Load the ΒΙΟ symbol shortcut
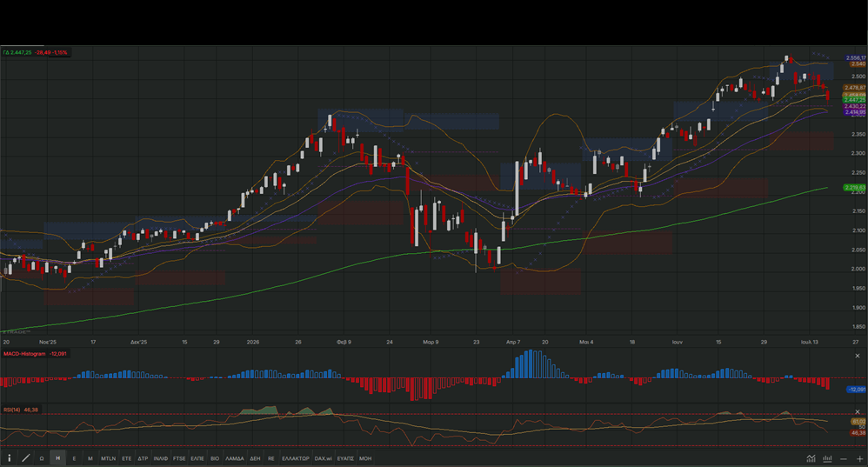868x467 pixels. 215,458
